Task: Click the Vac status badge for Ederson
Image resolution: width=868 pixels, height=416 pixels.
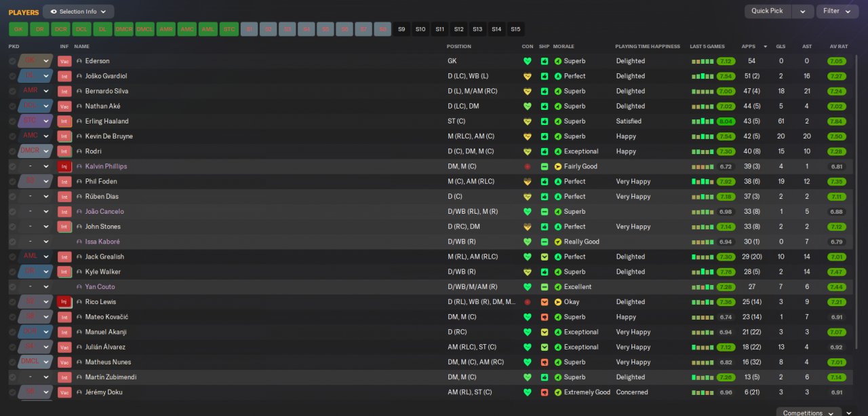Action: [64, 61]
